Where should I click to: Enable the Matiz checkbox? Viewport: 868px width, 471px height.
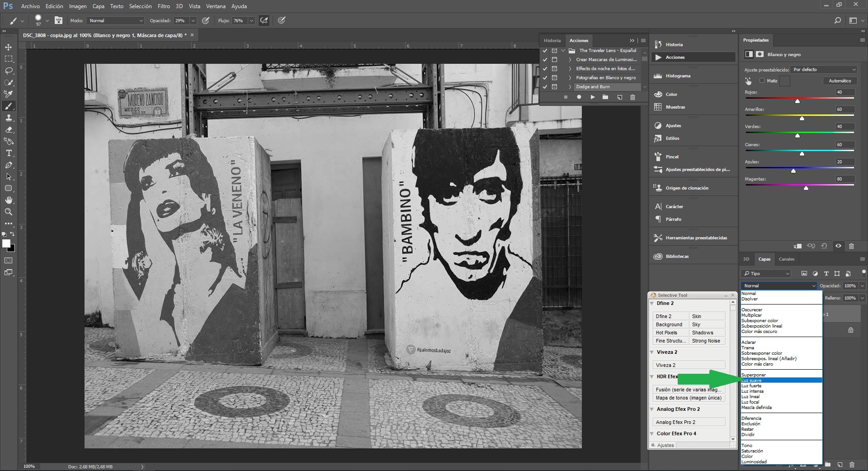click(x=762, y=81)
